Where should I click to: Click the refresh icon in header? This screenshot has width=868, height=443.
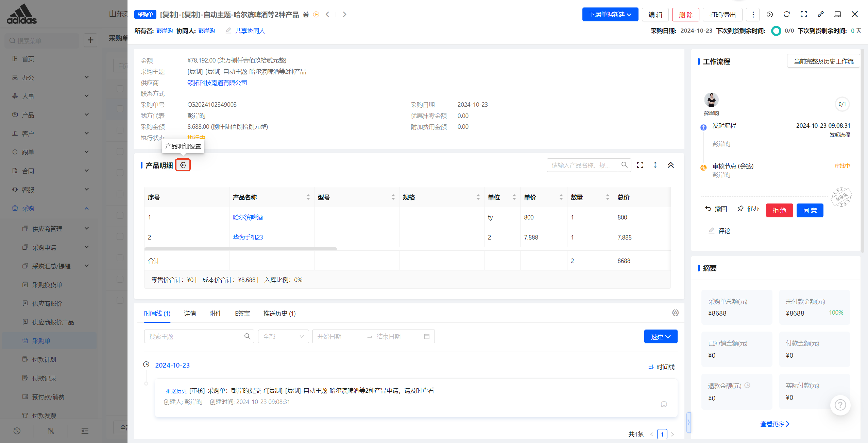point(786,14)
